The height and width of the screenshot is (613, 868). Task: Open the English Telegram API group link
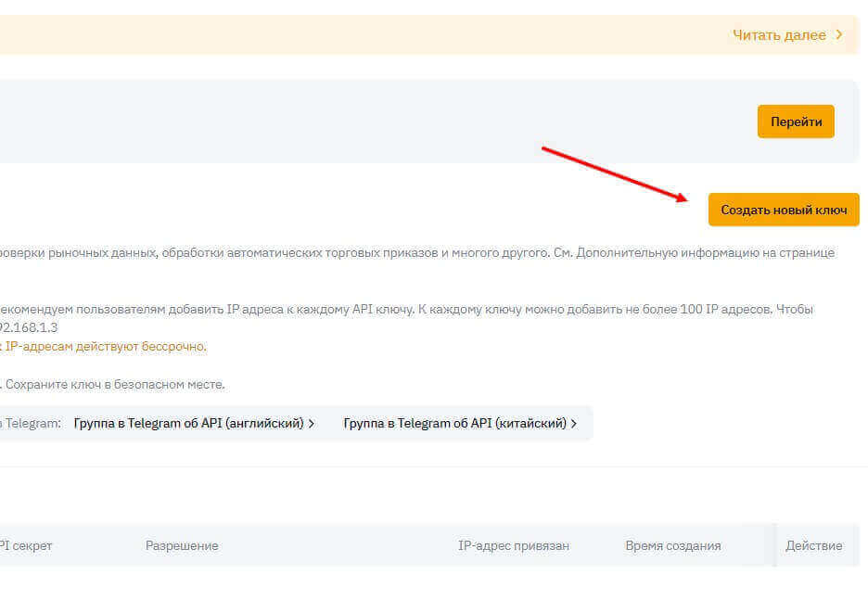point(188,423)
